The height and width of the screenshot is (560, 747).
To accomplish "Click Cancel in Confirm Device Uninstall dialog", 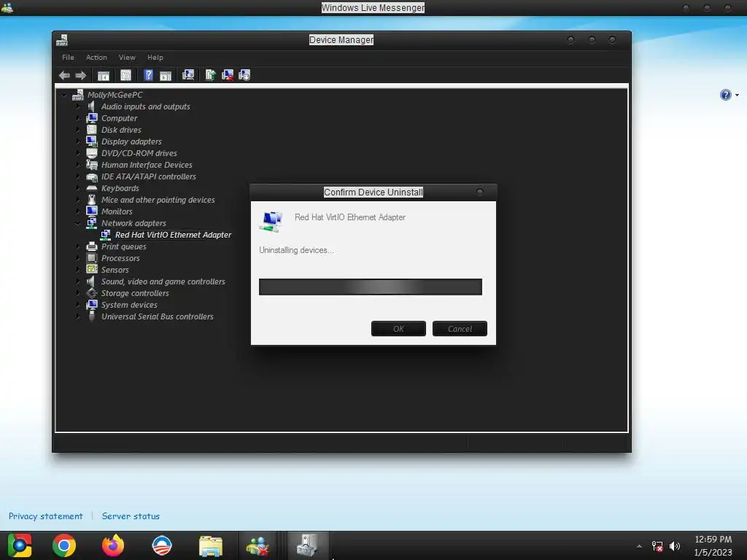I will 460,329.
